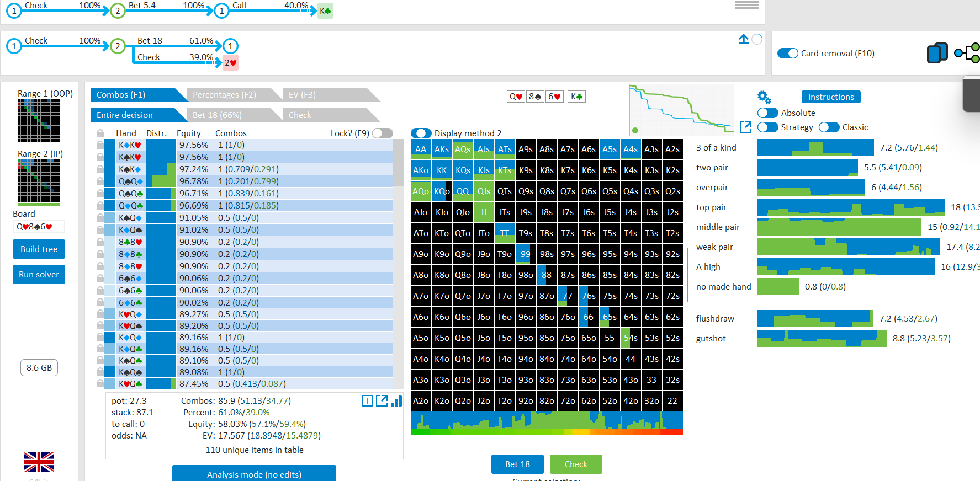
Task: Click the Board input field
Action: (x=39, y=226)
